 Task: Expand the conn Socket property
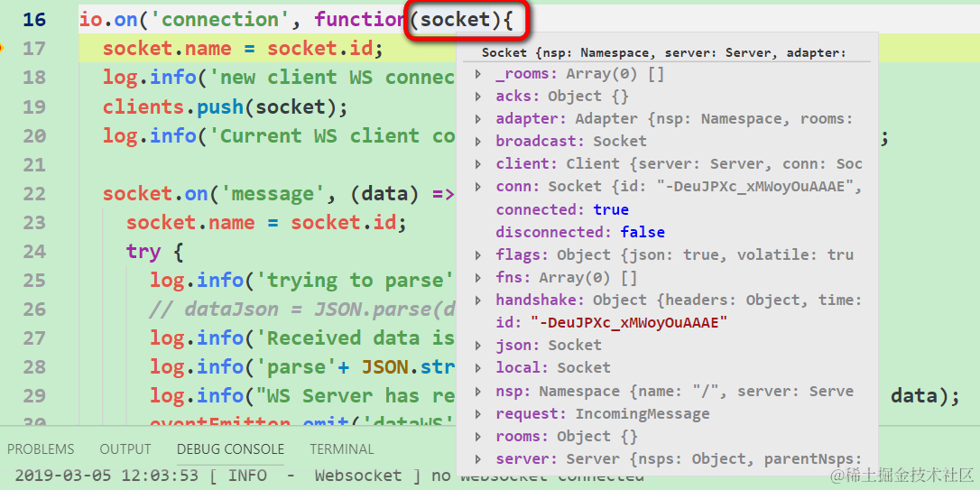pos(478,186)
